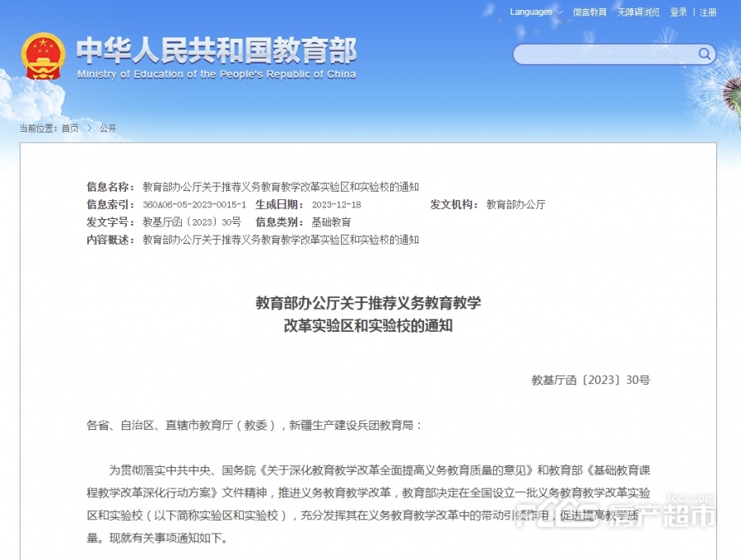Click the final line 量。现就有关事项通知如下。
The height and width of the screenshot is (560, 741).
pos(157,538)
